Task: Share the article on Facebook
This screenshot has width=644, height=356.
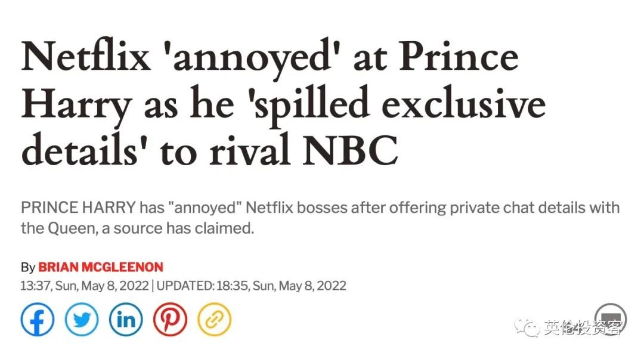Action: 38,320
